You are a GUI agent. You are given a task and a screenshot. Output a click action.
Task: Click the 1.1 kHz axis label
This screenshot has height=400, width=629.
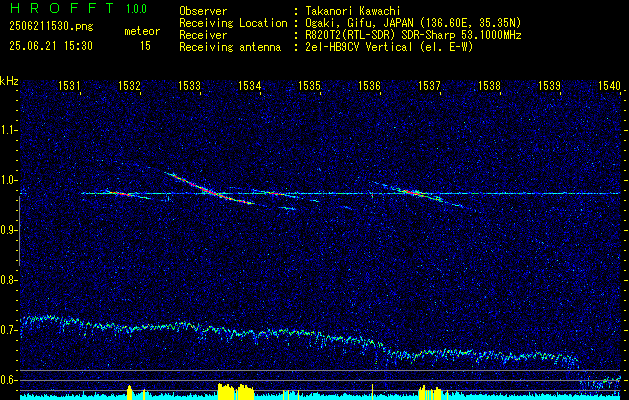(8, 130)
